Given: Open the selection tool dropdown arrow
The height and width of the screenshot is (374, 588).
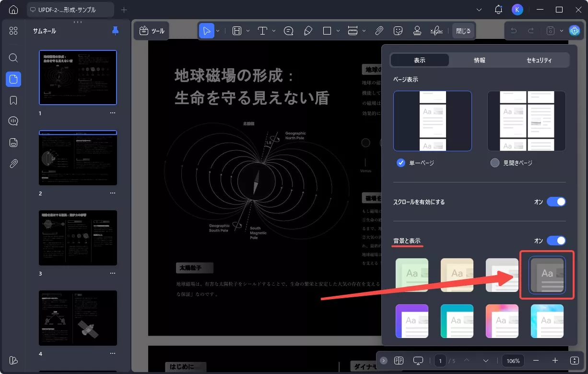Looking at the screenshot, I should 218,31.
